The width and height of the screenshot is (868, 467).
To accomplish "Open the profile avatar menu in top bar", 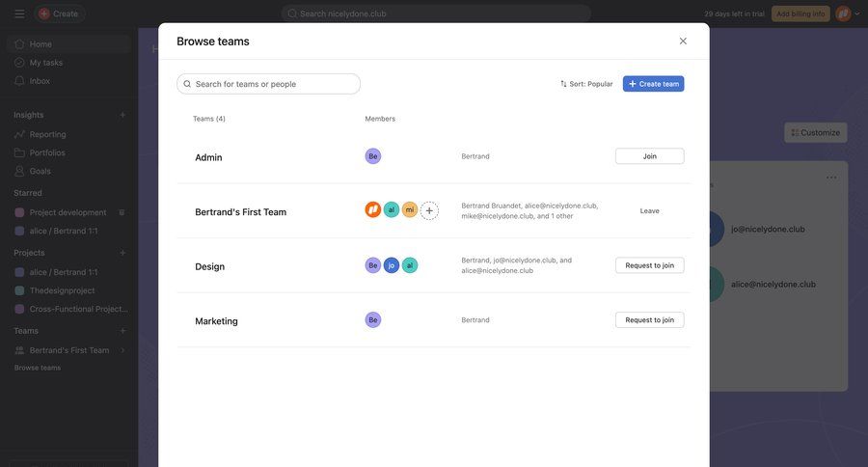I will click(843, 14).
